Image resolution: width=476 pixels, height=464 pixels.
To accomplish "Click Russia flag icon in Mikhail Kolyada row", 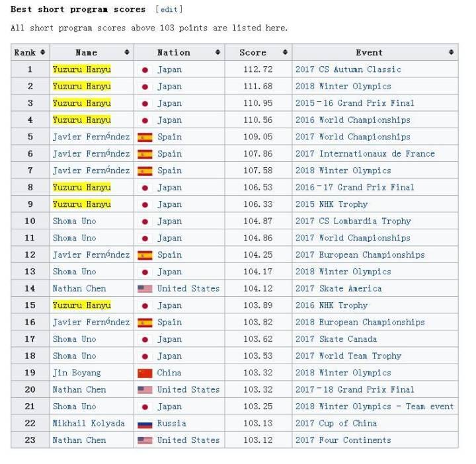I will pos(145,424).
